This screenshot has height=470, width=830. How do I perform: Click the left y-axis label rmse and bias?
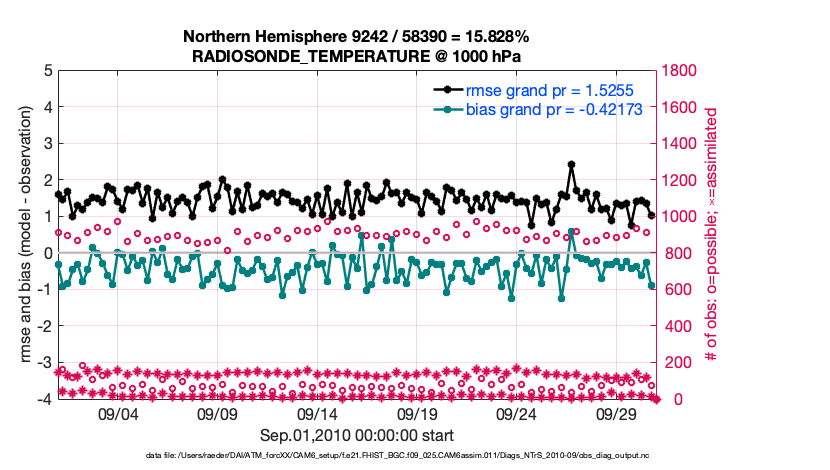(x=22, y=234)
